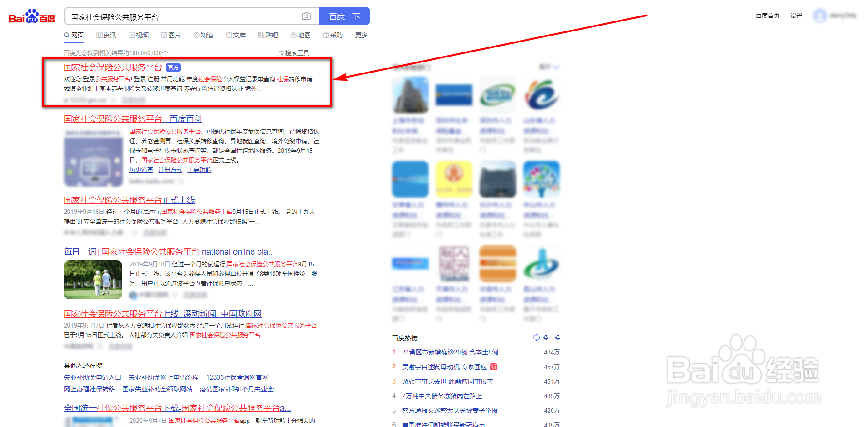Open 每日一词 national online platform result
Viewport: 868px width, 427px height.
(x=169, y=251)
